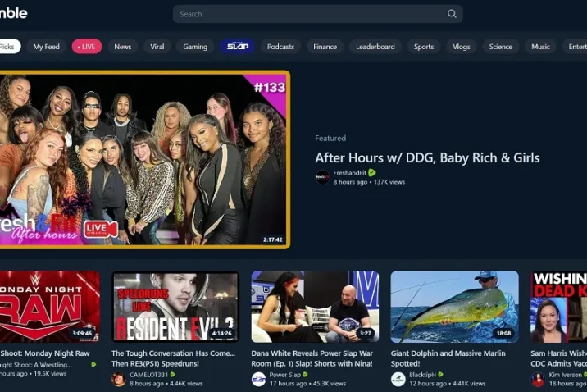Play the featured After Hours thumbnail
Screen dimensions: 587x392
pyautogui.click(x=143, y=159)
